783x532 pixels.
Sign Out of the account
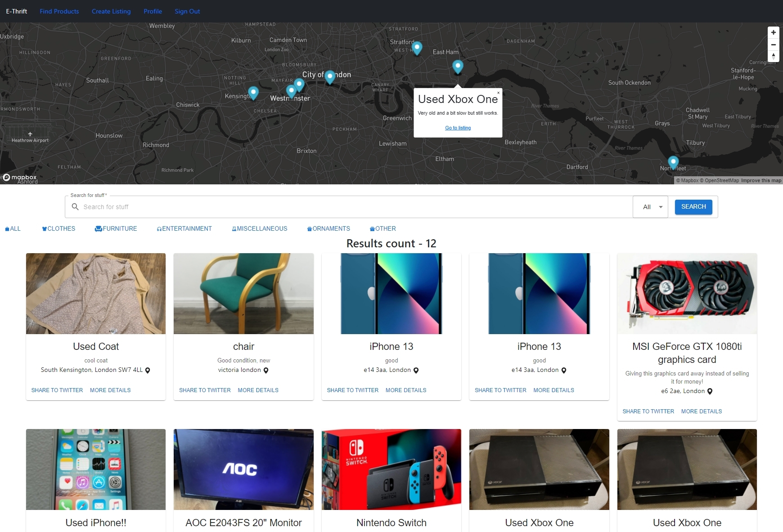pyautogui.click(x=187, y=11)
